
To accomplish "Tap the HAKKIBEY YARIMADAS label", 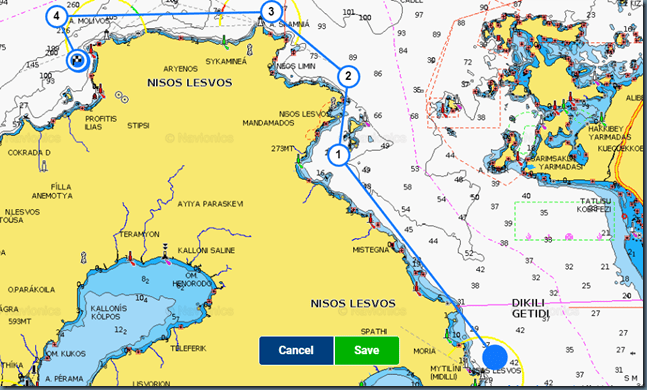I will pos(609,133).
